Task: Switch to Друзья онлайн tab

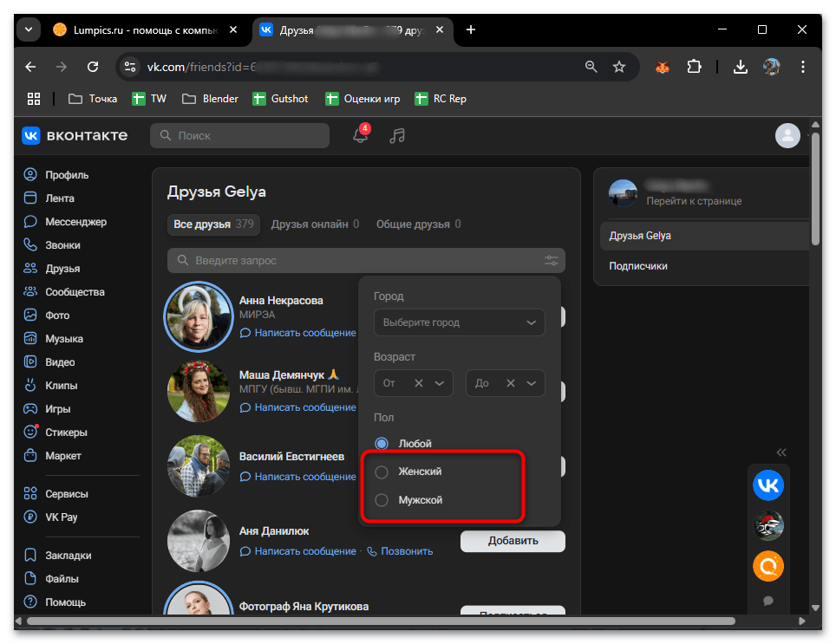Action: point(315,224)
